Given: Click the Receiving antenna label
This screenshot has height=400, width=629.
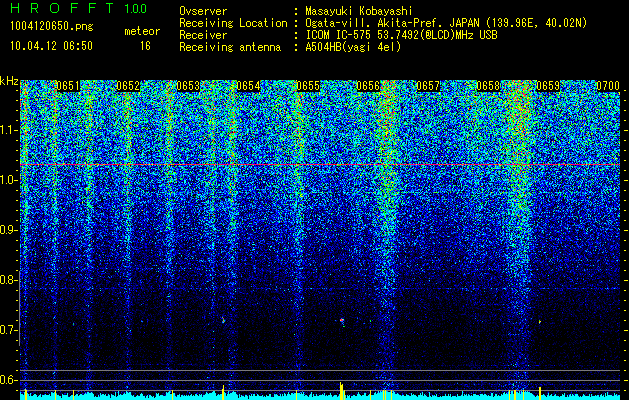Looking at the screenshot, I should 230,47.
